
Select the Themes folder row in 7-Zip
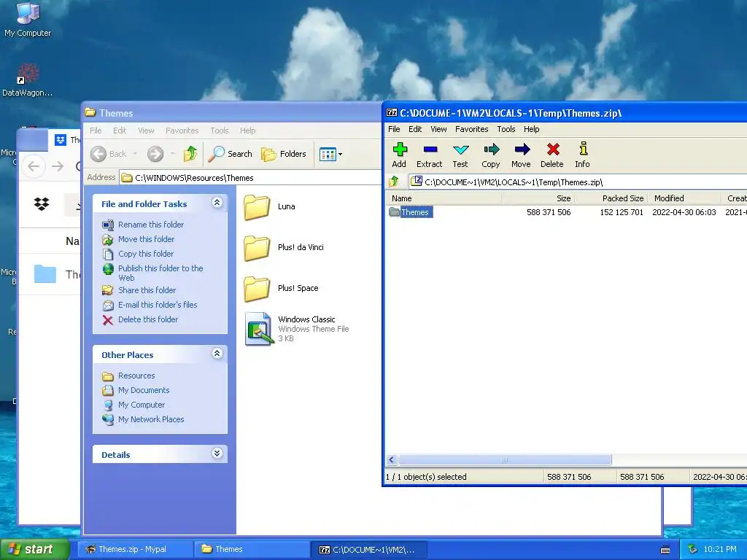click(x=410, y=212)
